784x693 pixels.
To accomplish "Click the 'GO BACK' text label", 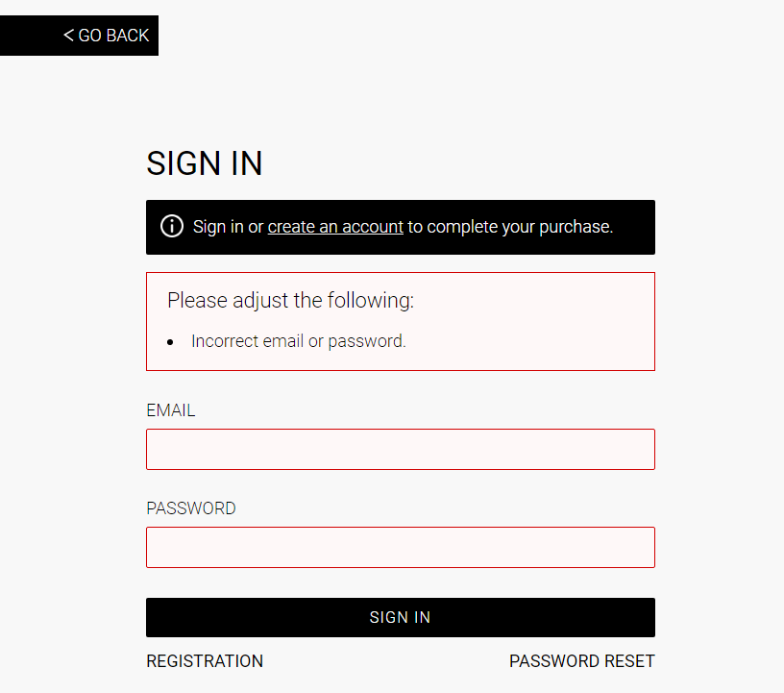I will tap(113, 36).
